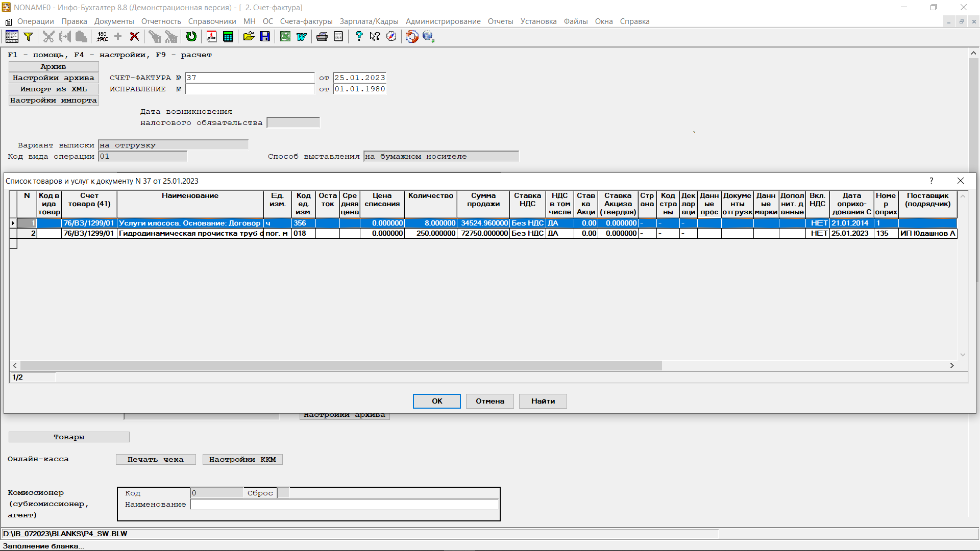
Task: Click the globe web icon
Action: [x=428, y=36]
